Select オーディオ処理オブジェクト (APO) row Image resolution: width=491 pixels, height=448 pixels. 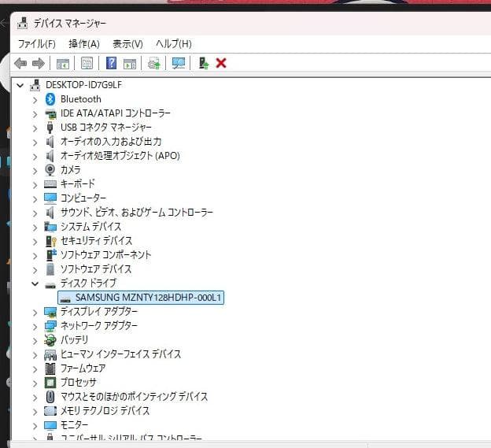tap(120, 156)
